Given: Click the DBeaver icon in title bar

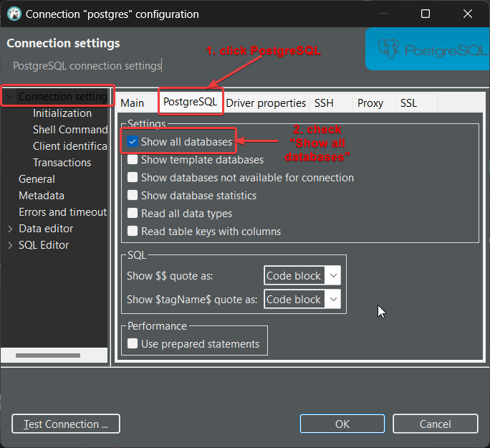Looking at the screenshot, I should (13, 14).
